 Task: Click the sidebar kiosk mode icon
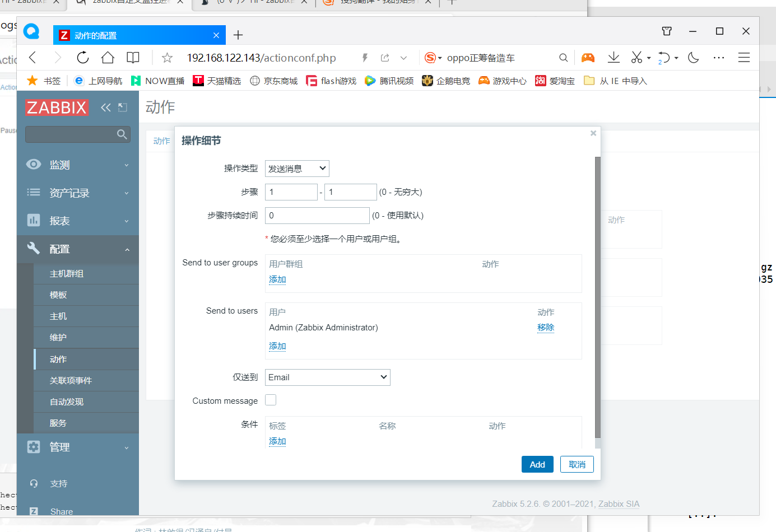[123, 108]
